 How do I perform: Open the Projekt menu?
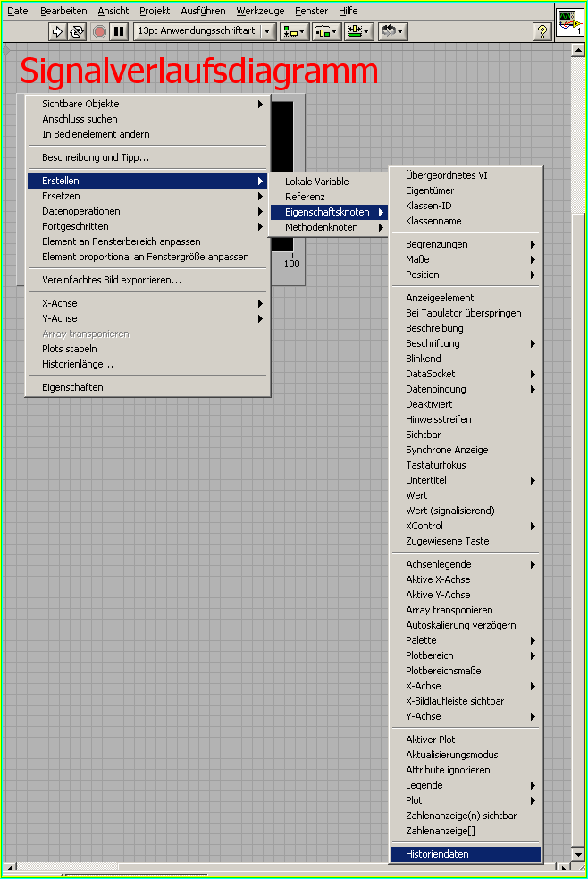tap(155, 11)
